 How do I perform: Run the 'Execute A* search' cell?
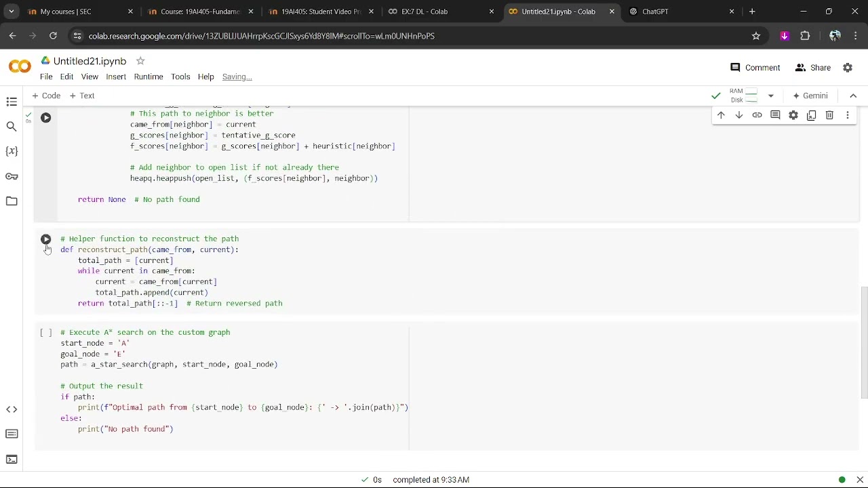click(46, 333)
